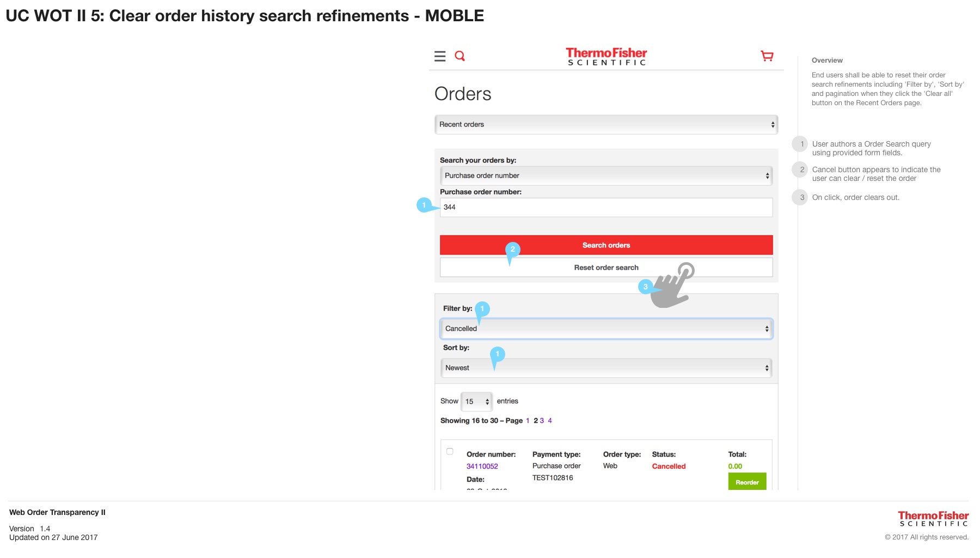The height and width of the screenshot is (558, 980).
Task: Go to page 1 of results
Action: [528, 421]
